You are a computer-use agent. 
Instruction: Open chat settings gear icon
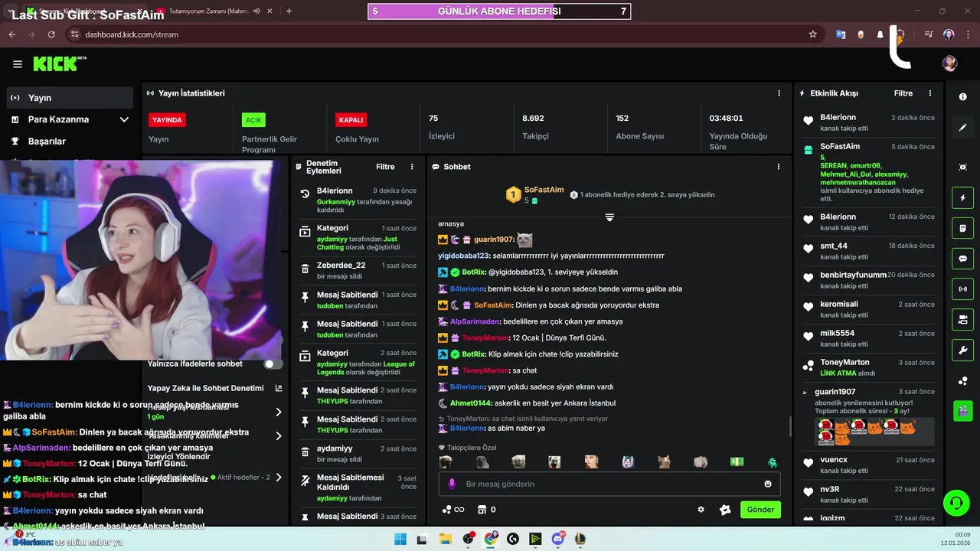(x=701, y=510)
